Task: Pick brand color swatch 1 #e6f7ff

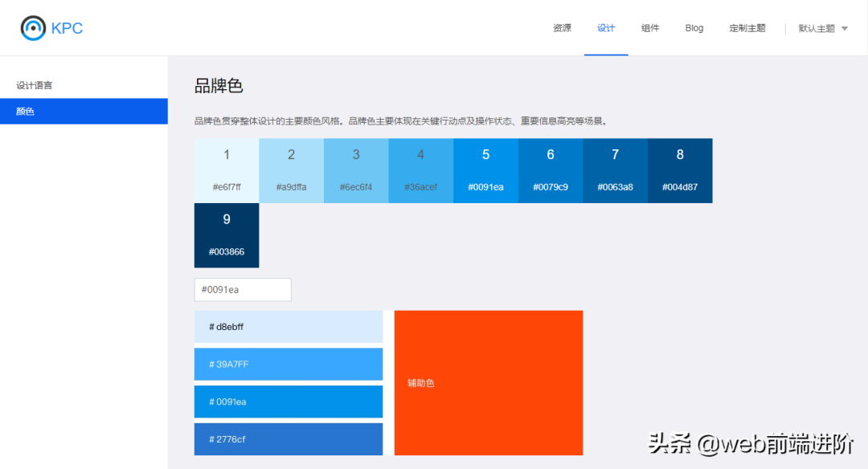Action: (227, 170)
